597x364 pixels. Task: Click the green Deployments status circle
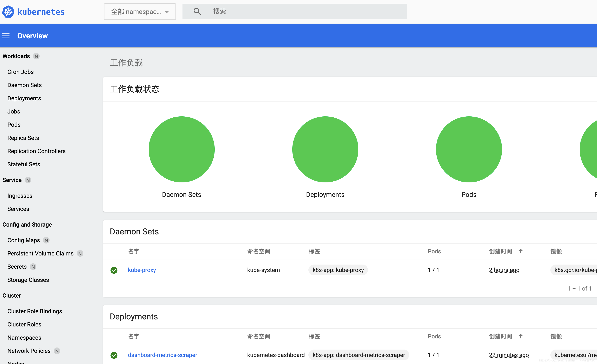pos(325,149)
